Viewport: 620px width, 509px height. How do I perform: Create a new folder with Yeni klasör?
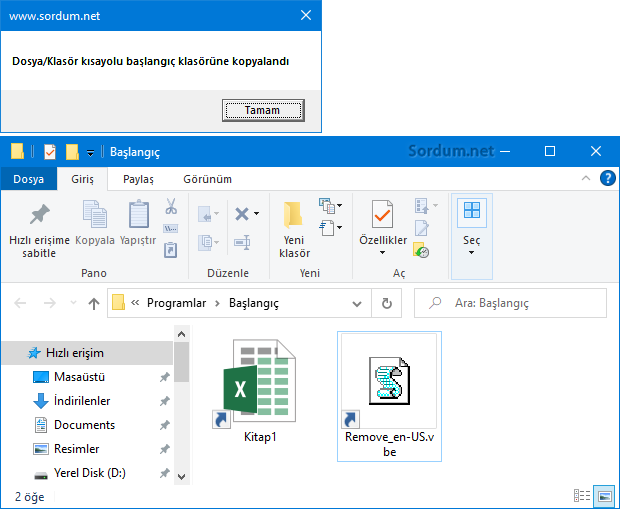coord(293,229)
